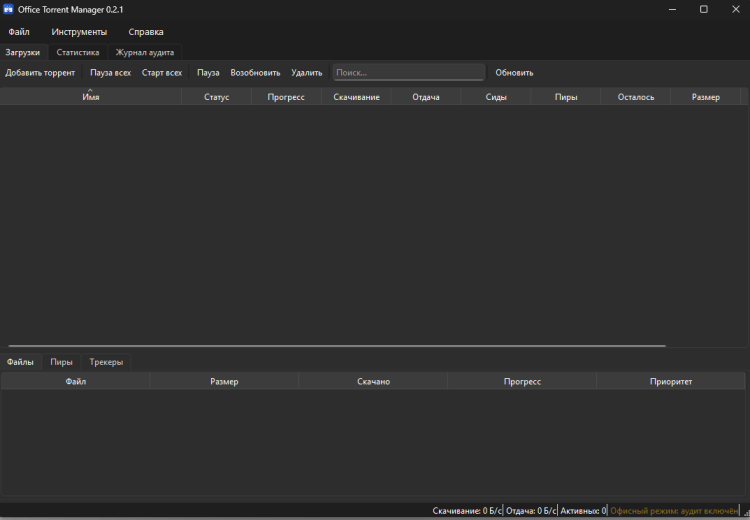Viewport: 750px width, 520px height.
Task: Click the Обновить button
Action: point(514,73)
